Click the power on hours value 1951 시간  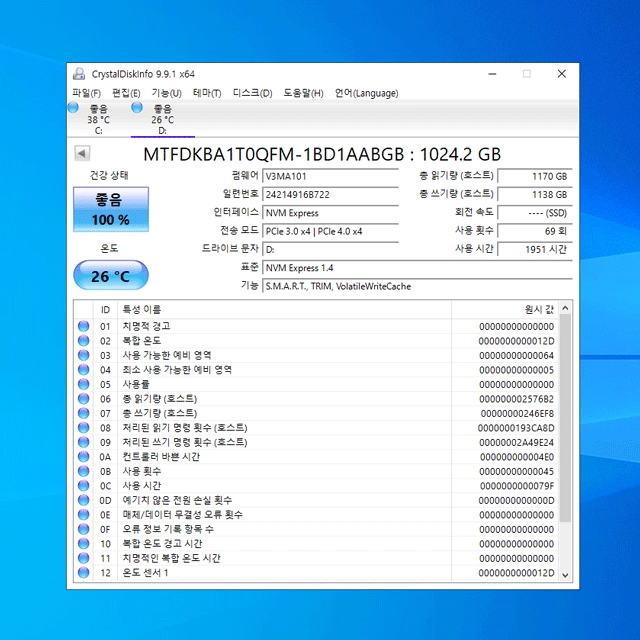[535, 250]
